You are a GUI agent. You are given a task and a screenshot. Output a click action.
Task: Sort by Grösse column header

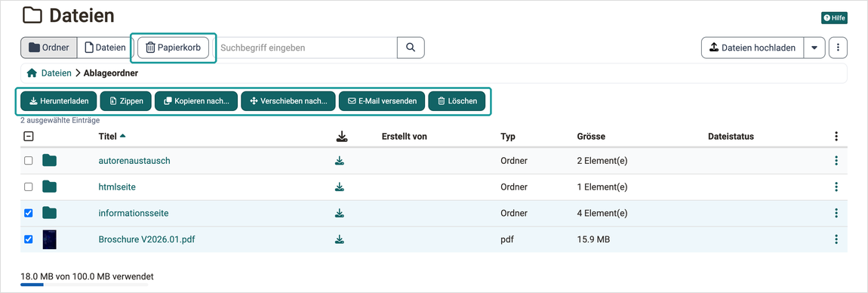(591, 136)
